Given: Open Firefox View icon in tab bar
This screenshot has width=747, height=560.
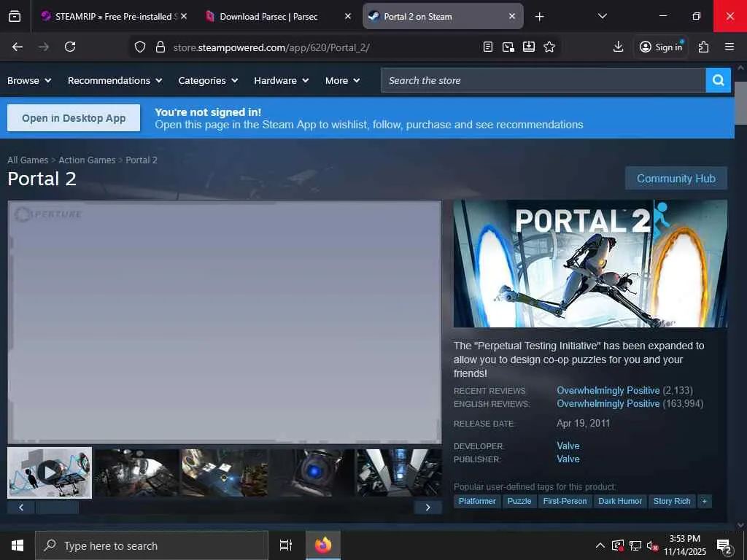Looking at the screenshot, I should pyautogui.click(x=15, y=16).
